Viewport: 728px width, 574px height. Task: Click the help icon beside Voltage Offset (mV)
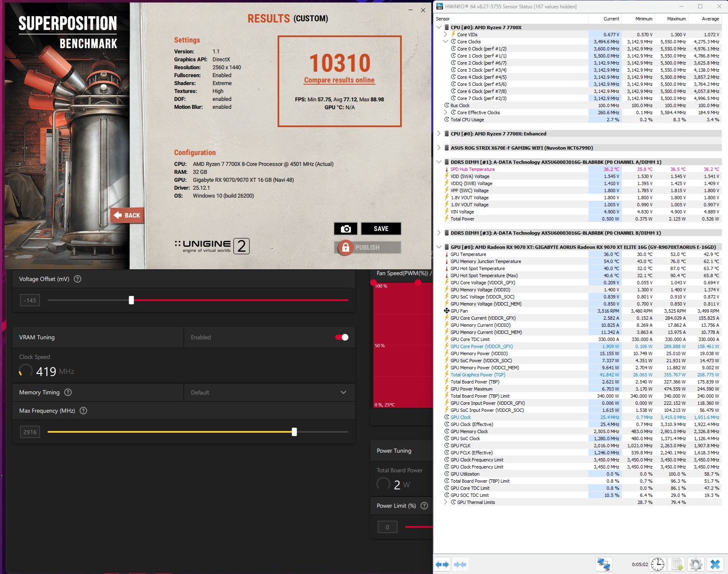pyautogui.click(x=78, y=279)
